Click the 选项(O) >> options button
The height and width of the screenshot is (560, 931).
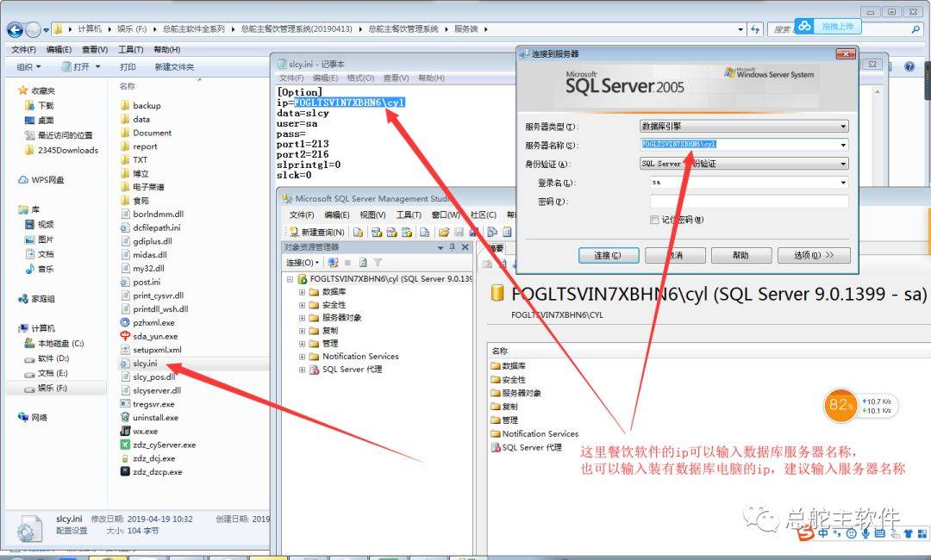(814, 255)
